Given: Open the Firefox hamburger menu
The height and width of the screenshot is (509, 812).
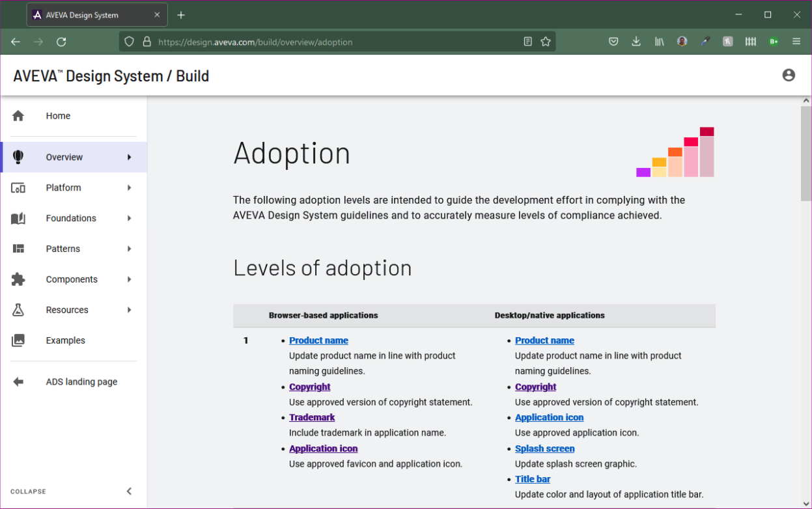Looking at the screenshot, I should 796,42.
